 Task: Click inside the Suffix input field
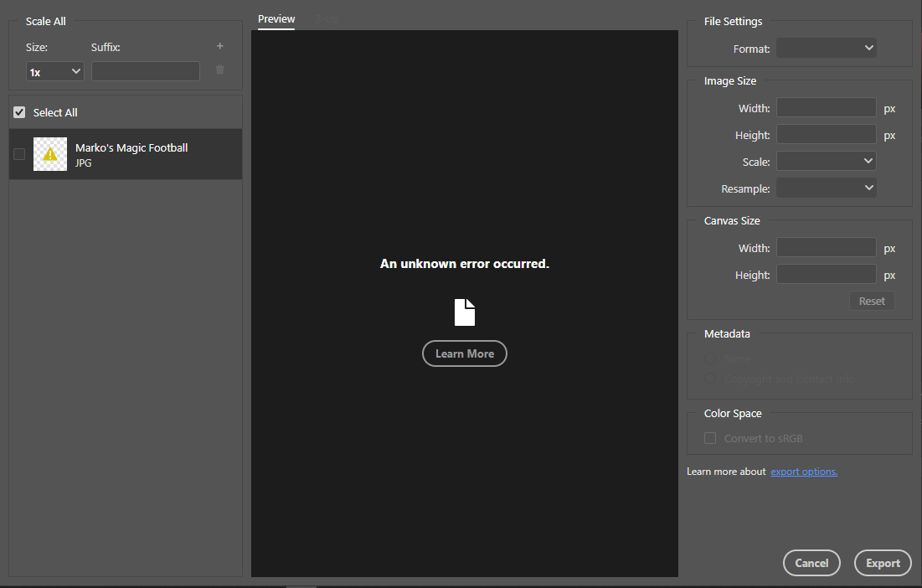[x=145, y=71]
